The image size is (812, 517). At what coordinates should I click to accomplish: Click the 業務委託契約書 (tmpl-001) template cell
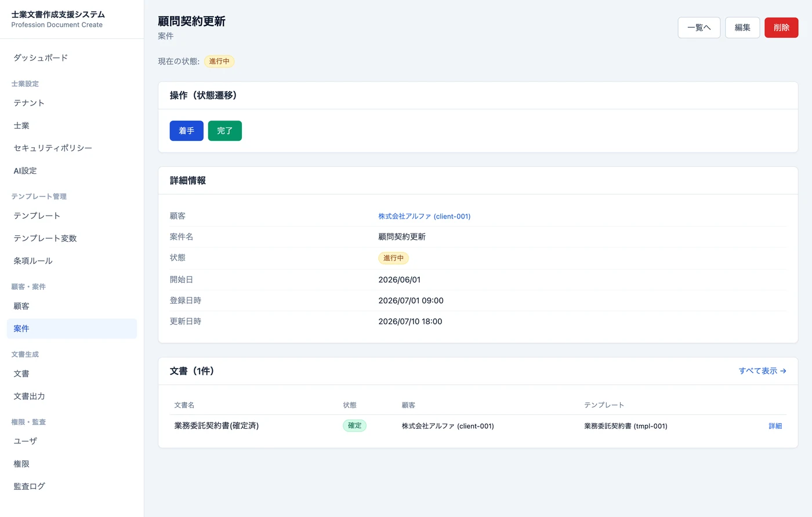point(626,426)
